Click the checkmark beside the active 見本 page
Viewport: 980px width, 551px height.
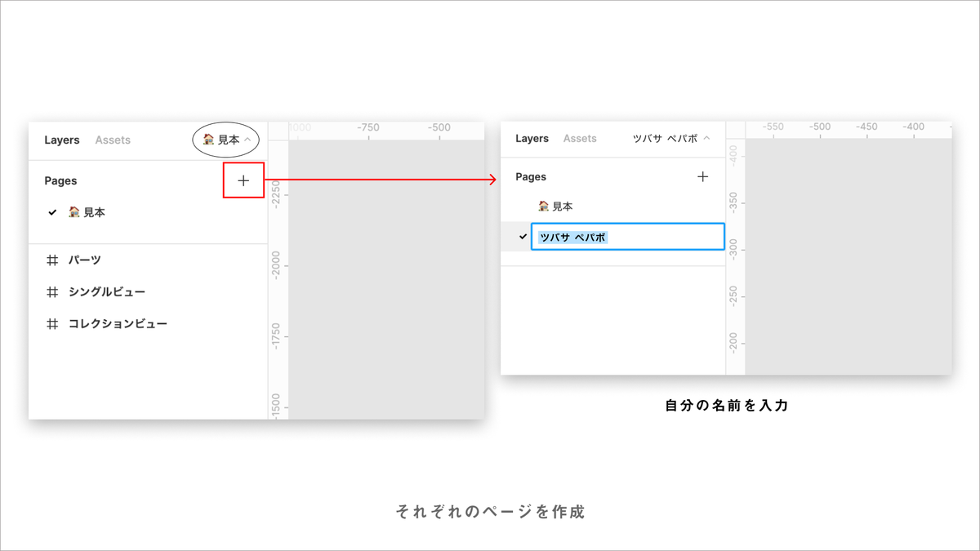(52, 211)
